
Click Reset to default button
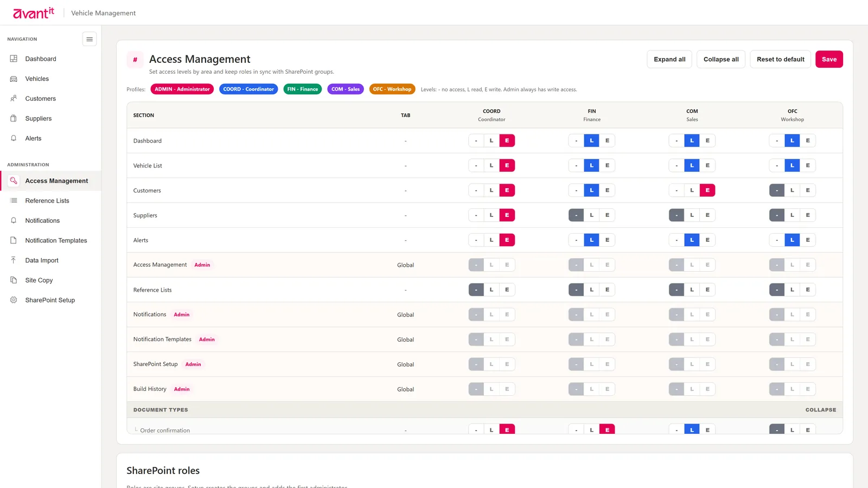tap(781, 59)
